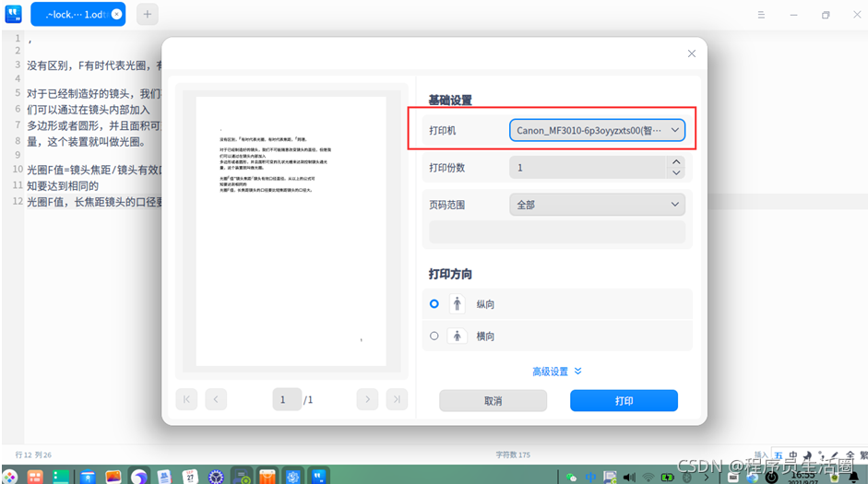
Task: Select 纵向 portrait orientation radio button
Action: point(434,303)
